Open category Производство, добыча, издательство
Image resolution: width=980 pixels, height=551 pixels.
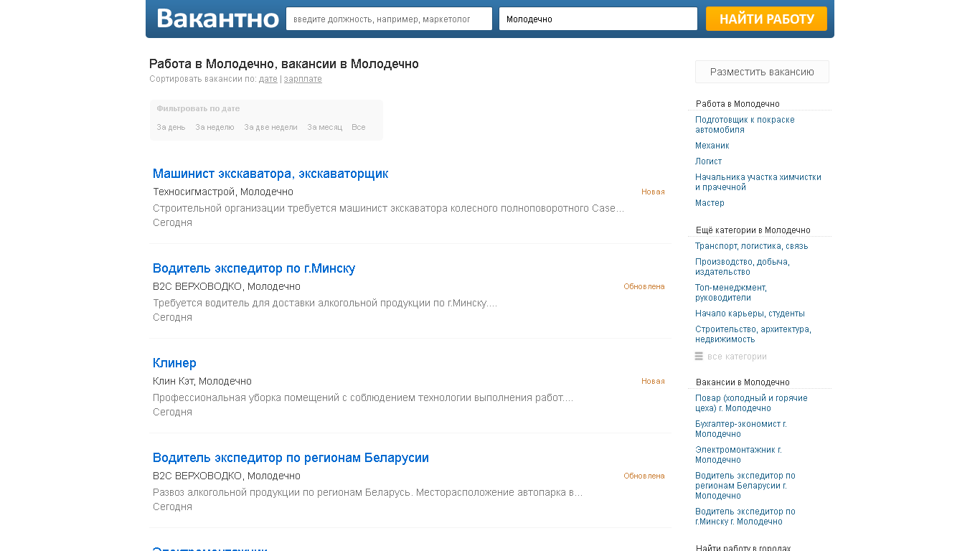pyautogui.click(x=742, y=267)
